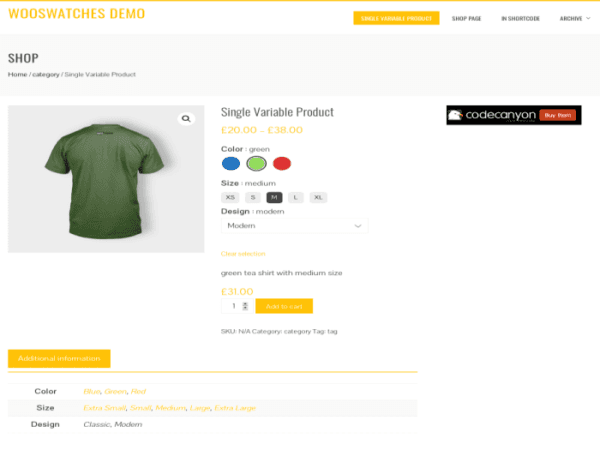
Task: Select size L option
Action: click(x=295, y=197)
